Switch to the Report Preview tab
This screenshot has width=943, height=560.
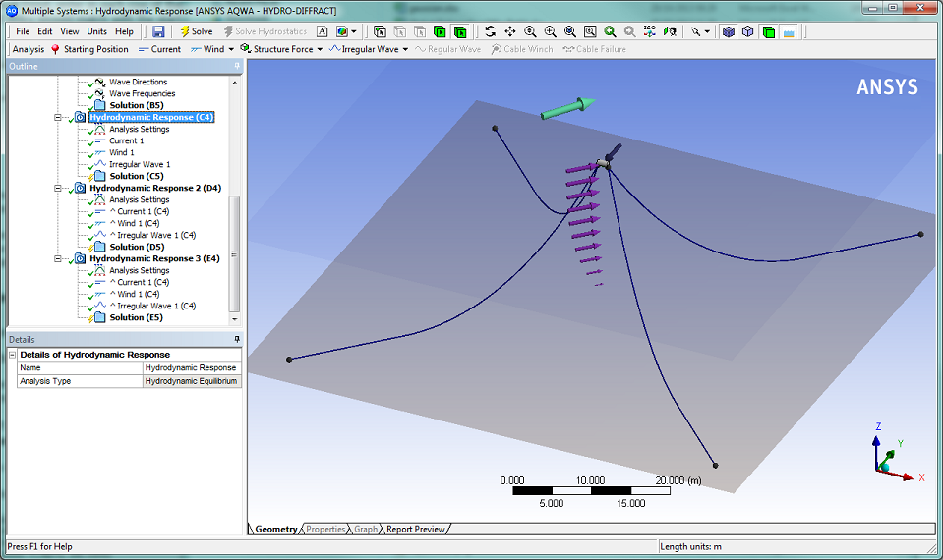coord(416,530)
